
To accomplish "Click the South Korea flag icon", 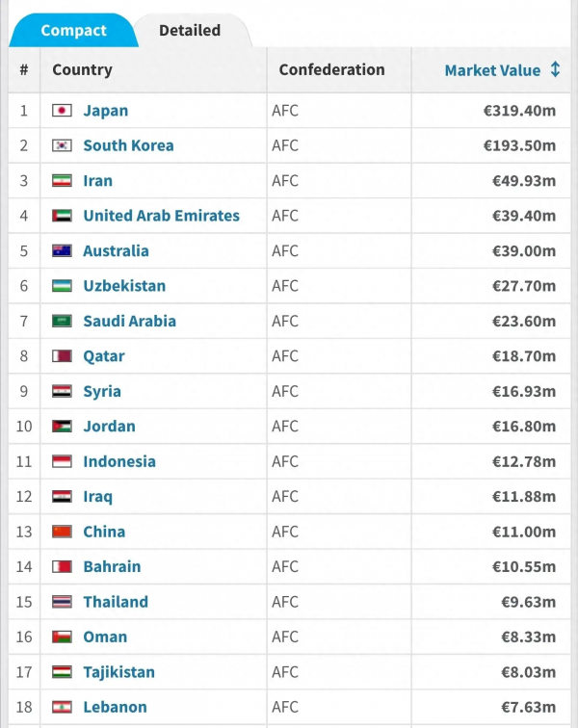I will pos(62,146).
